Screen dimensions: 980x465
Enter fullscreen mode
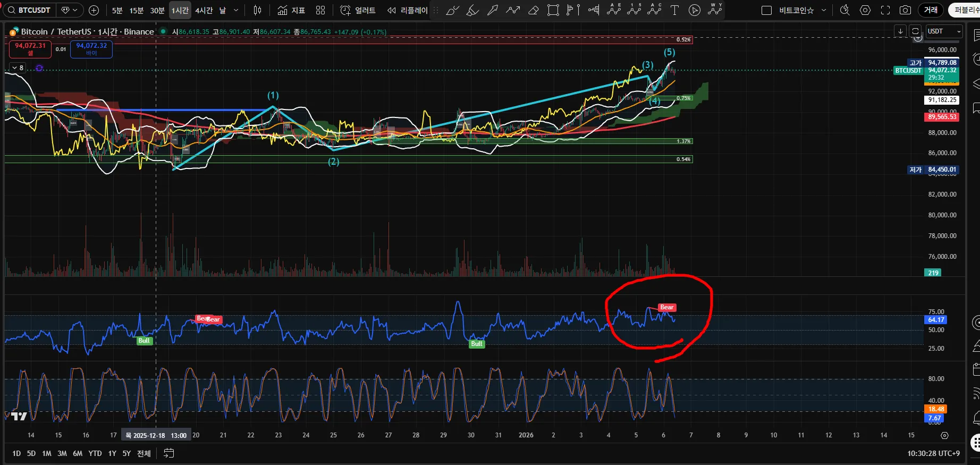(885, 10)
